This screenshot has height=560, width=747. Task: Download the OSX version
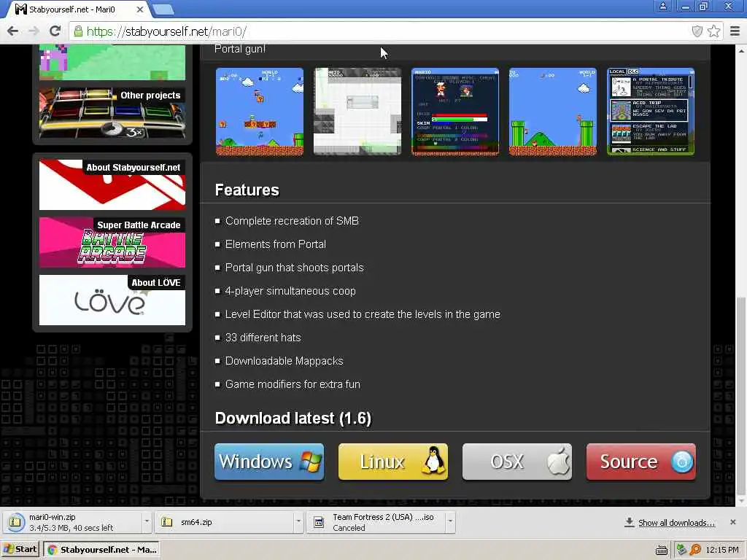pos(517,462)
